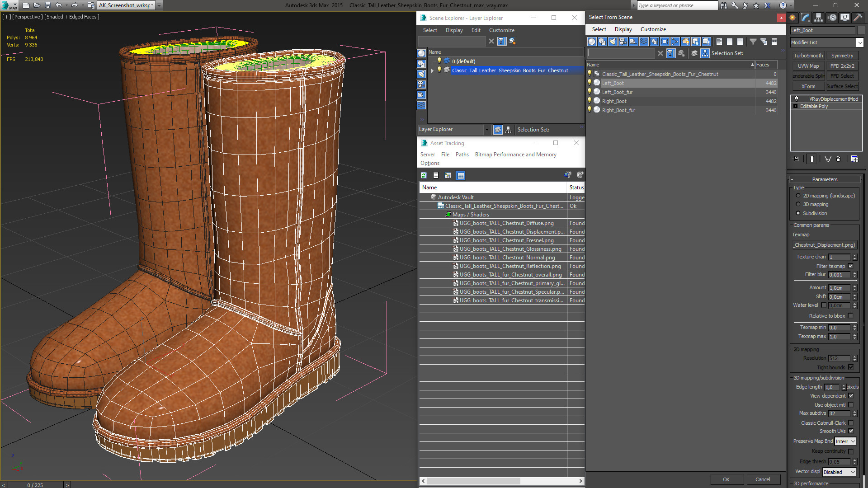Toggle space warps filter in Select From Scene
Viewport: 868px width, 488px height.
coord(644,42)
